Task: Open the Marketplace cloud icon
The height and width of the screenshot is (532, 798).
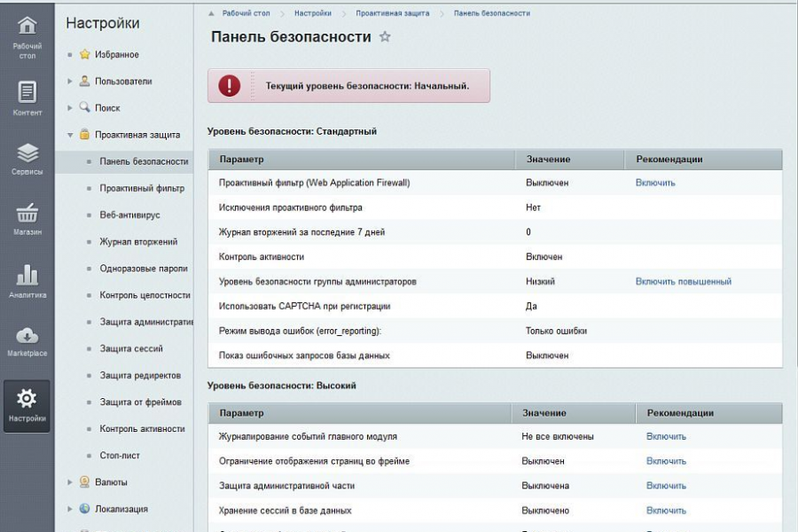Action: pos(27,336)
